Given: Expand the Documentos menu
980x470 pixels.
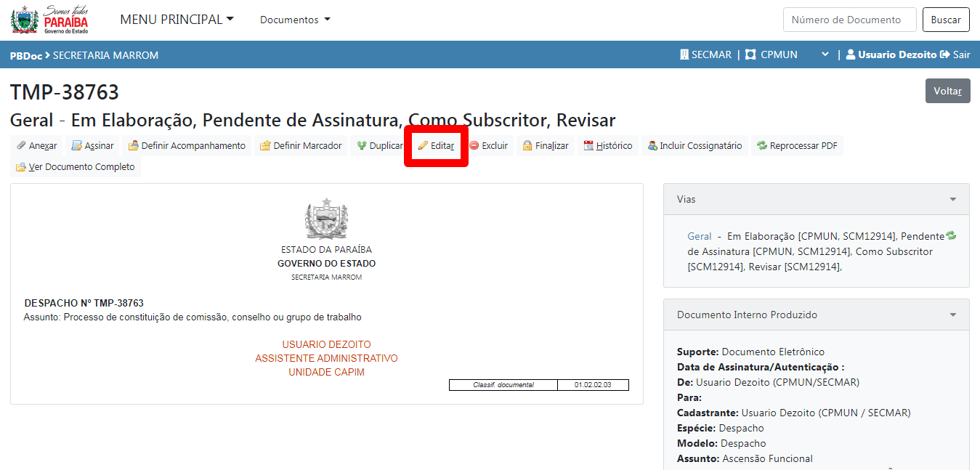Looking at the screenshot, I should tap(294, 20).
